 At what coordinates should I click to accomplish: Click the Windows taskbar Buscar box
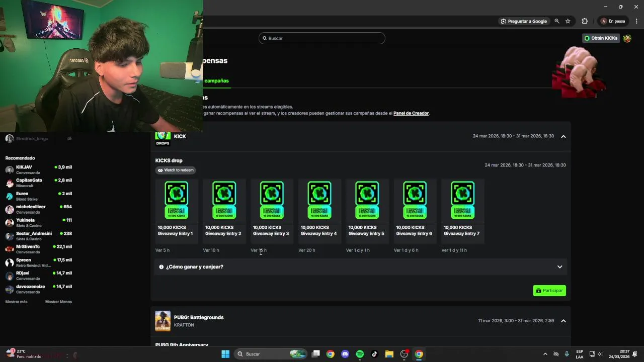pos(272,354)
